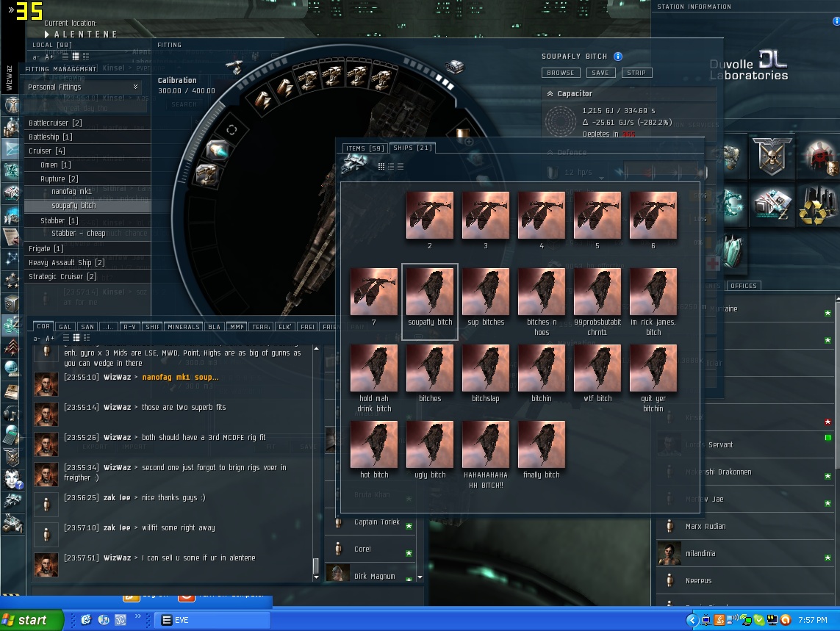Select the soupafly bitch ship thumbnail
The image size is (840, 631).
430,292
